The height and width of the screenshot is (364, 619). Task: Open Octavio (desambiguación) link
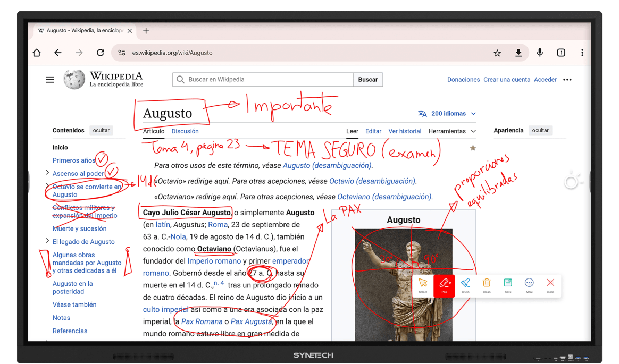(x=372, y=181)
